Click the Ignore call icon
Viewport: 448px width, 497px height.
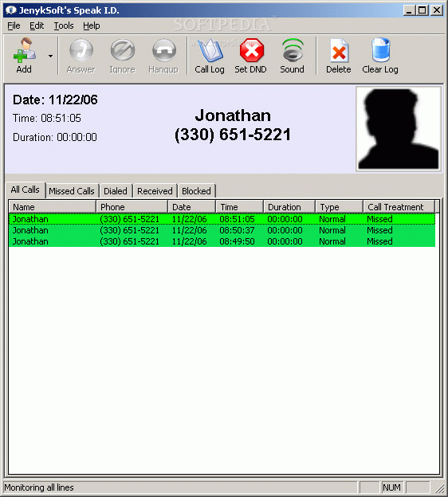pos(123,50)
